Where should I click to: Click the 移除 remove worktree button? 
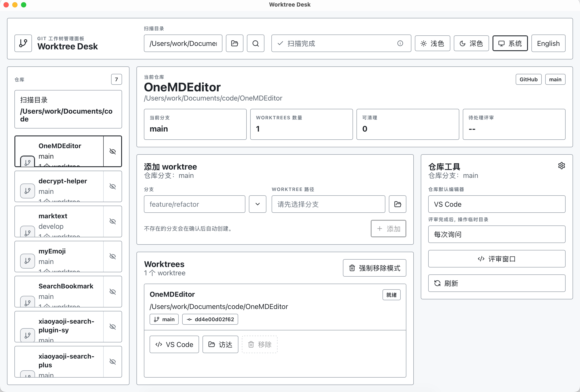[x=260, y=344]
